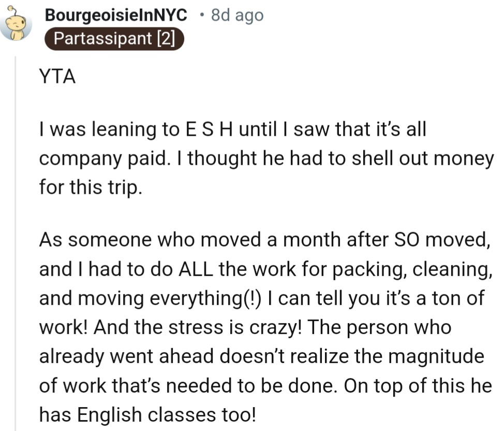Viewport: 504px width, 431px height.
Task: Click the Snoo avatar of BourgeoisieInNYC
Action: [17, 26]
